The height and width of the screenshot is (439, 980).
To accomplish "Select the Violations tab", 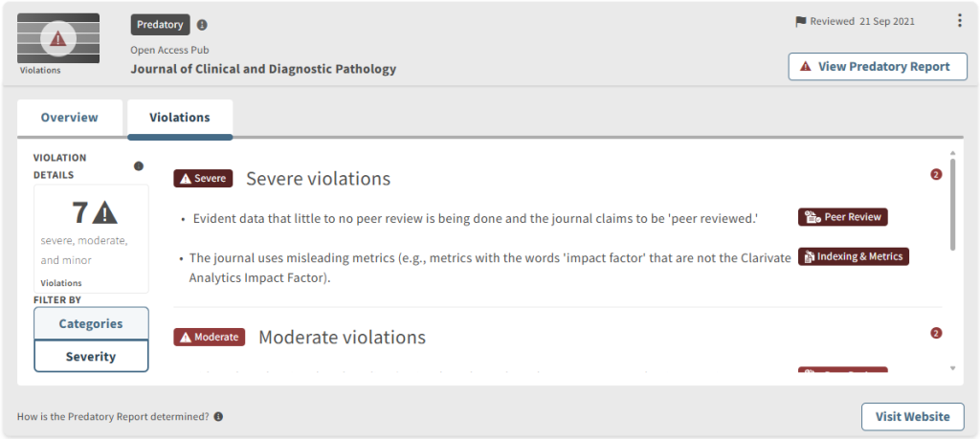I will pyautogui.click(x=180, y=118).
